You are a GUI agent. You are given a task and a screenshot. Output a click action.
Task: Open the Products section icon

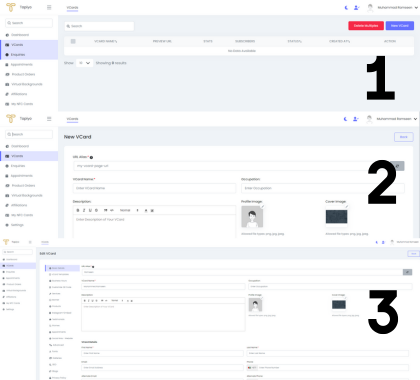point(50,306)
